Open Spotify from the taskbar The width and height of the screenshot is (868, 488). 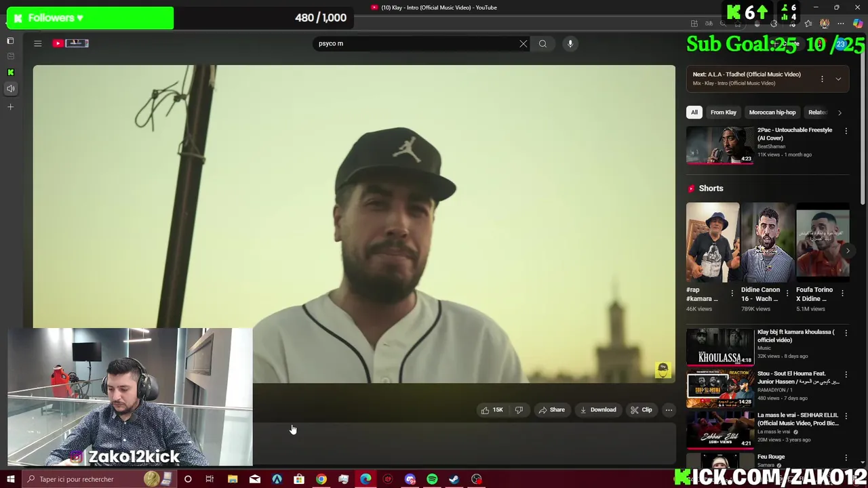pos(432,479)
